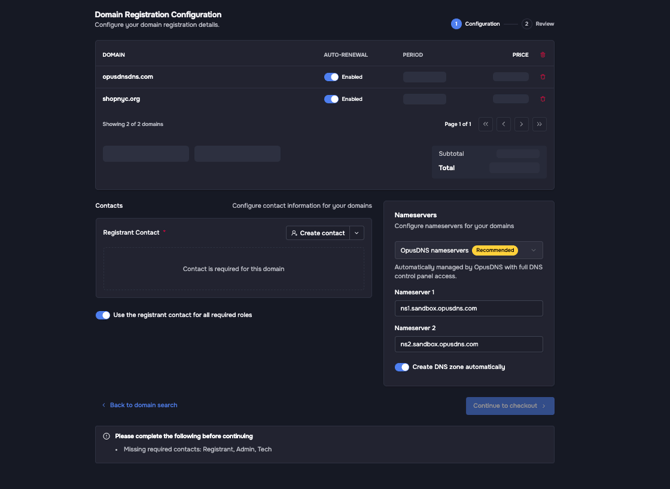Click 'Showing 2 of 2 domains' text
The image size is (670, 489).
point(133,124)
